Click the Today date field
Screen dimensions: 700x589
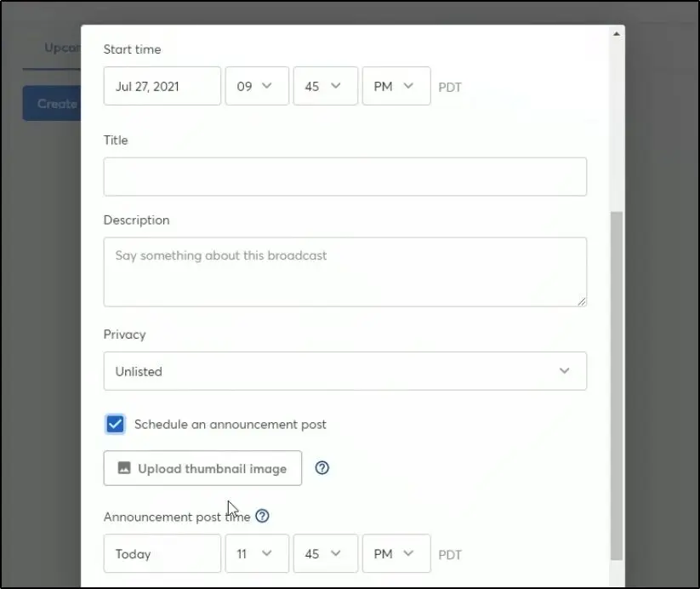coord(162,553)
